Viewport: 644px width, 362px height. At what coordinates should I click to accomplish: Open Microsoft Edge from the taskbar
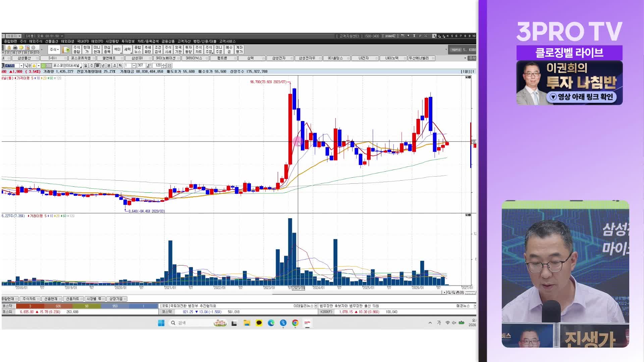pos(271,323)
